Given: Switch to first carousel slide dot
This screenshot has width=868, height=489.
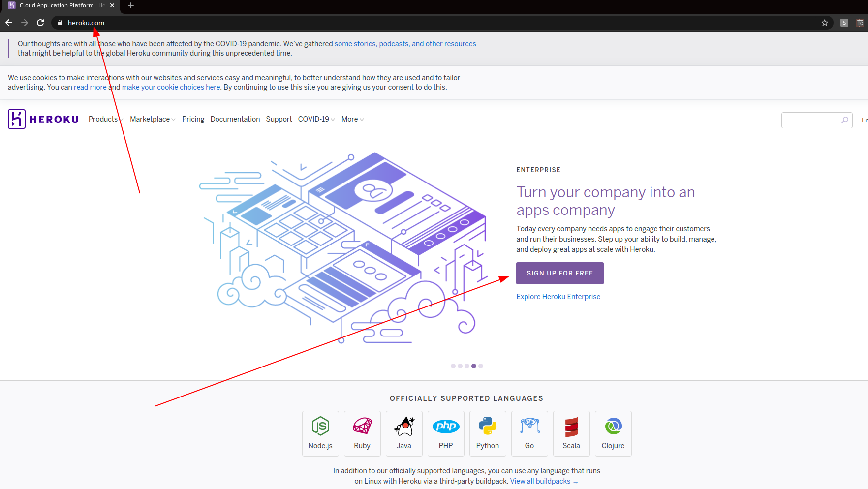Looking at the screenshot, I should click(453, 366).
